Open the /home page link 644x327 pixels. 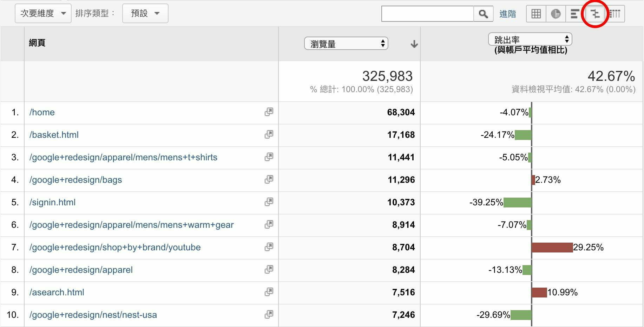coord(42,112)
